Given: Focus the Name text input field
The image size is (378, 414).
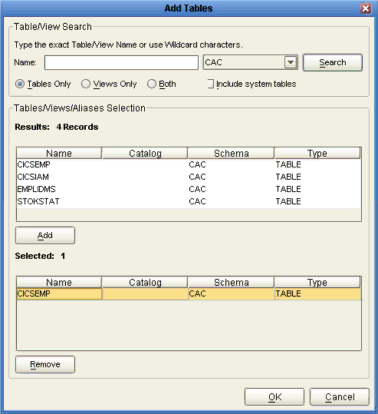Looking at the screenshot, I should pos(121,63).
